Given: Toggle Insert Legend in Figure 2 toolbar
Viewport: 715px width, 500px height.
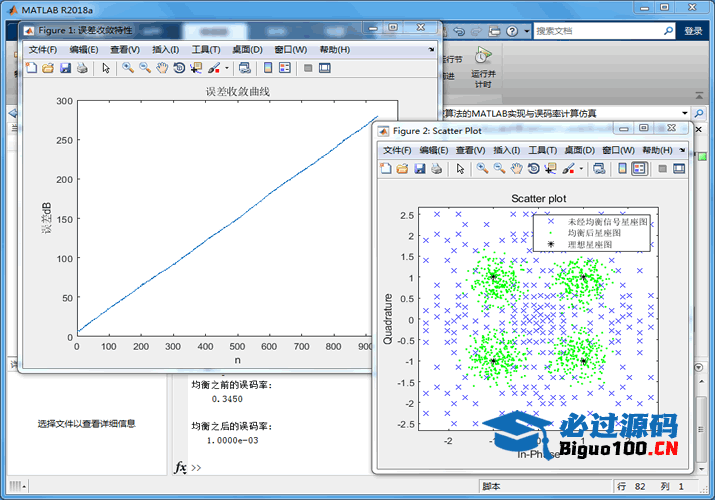Looking at the screenshot, I should pyautogui.click(x=639, y=169).
